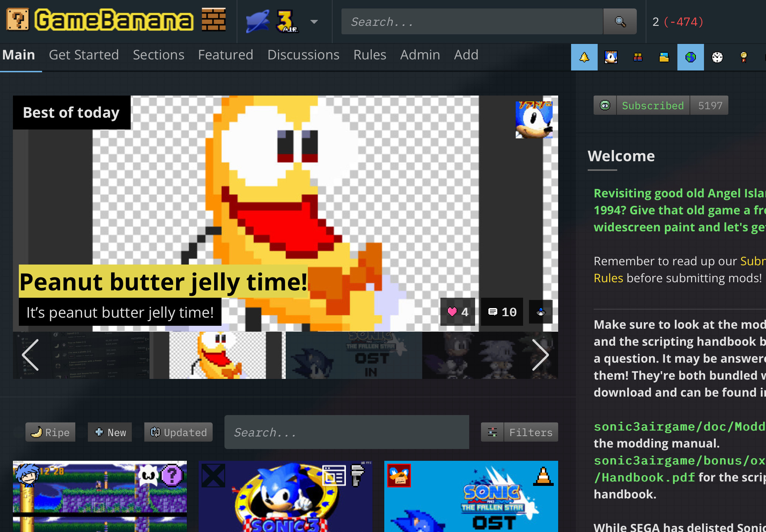Click the magnifying glass to search
The width and height of the screenshot is (766, 532).
click(x=620, y=21)
